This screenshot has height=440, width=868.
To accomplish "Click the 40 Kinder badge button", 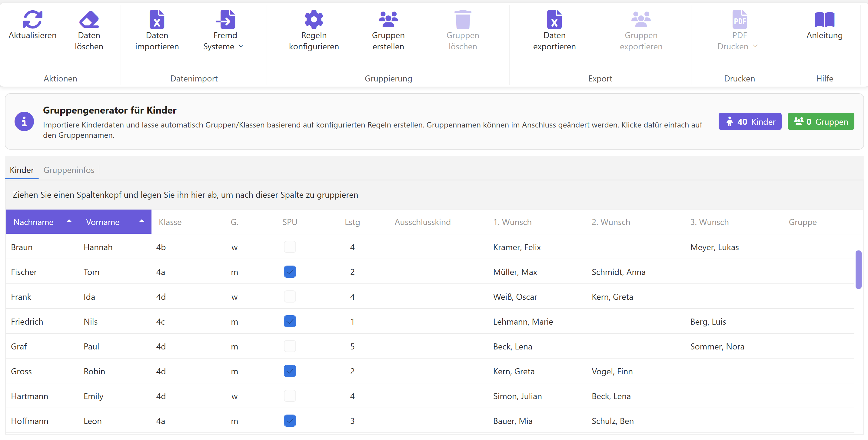I will pos(750,122).
